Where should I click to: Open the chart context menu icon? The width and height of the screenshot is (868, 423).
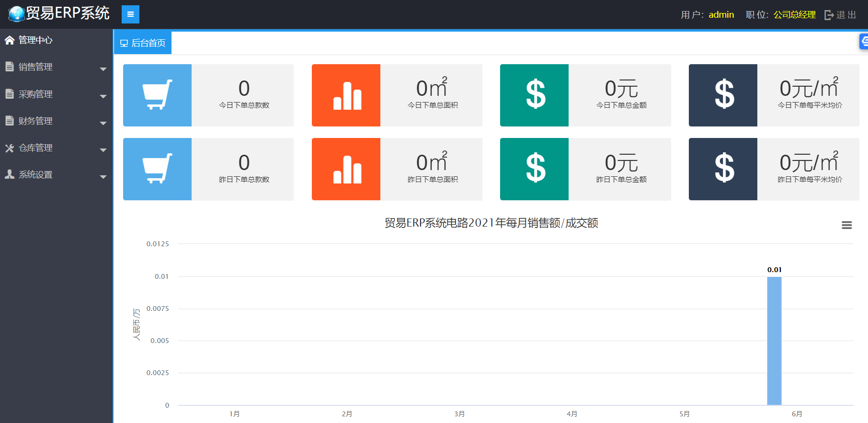(846, 225)
